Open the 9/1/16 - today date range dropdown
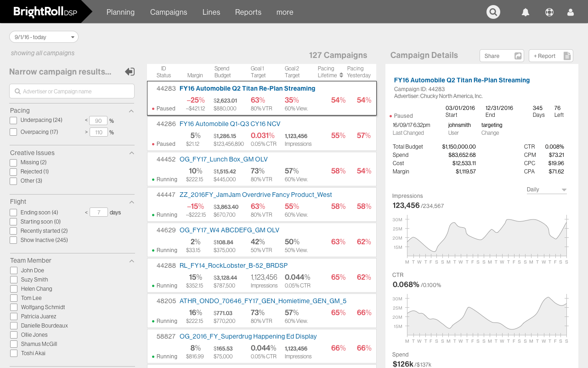Viewport: 588px width, 368px height. pyautogui.click(x=44, y=37)
